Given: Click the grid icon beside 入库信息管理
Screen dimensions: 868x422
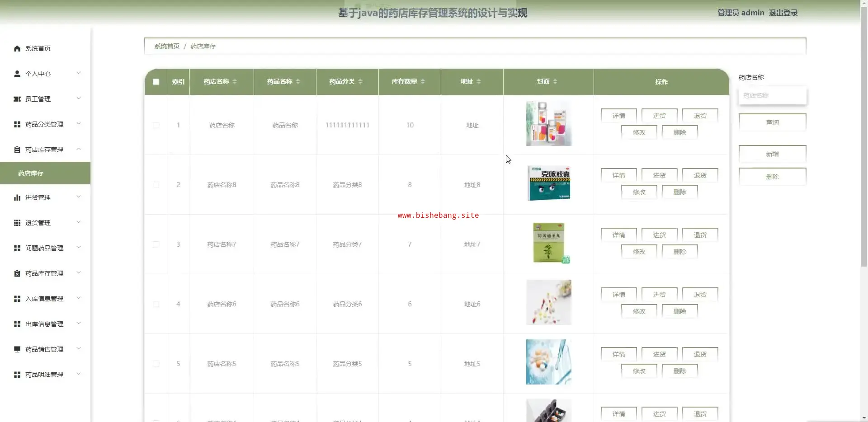Looking at the screenshot, I should tap(17, 299).
